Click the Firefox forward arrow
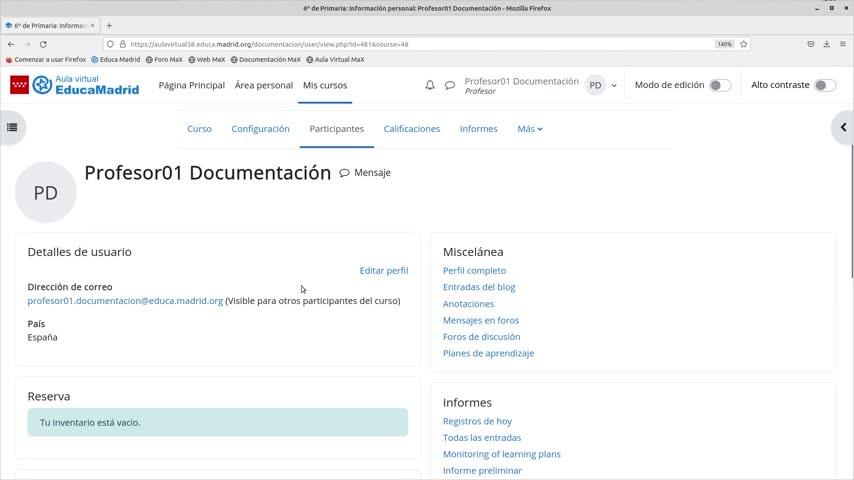The image size is (854, 480). [27, 44]
